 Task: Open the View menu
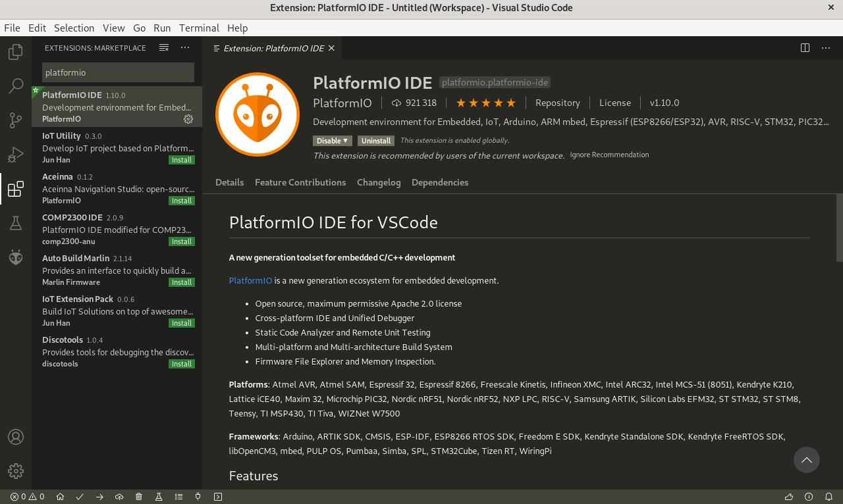point(113,28)
